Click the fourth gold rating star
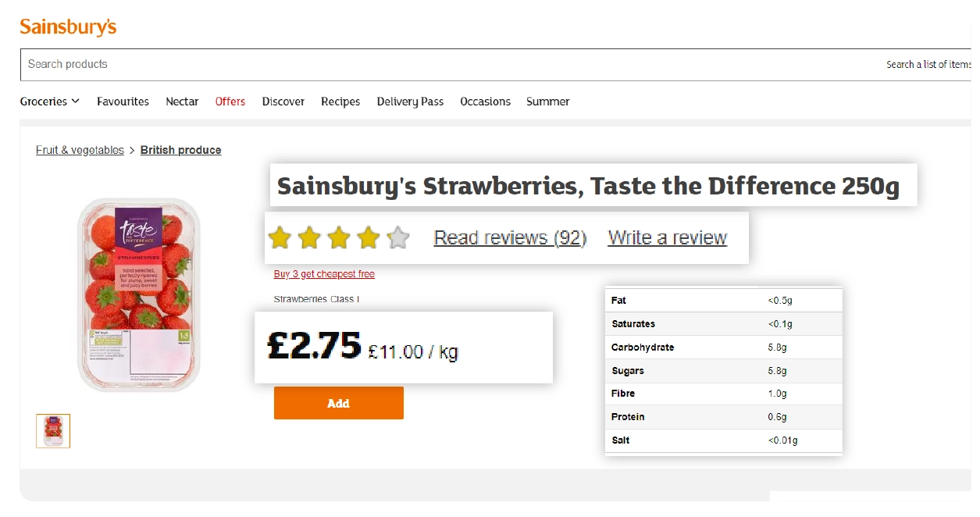 tap(369, 237)
